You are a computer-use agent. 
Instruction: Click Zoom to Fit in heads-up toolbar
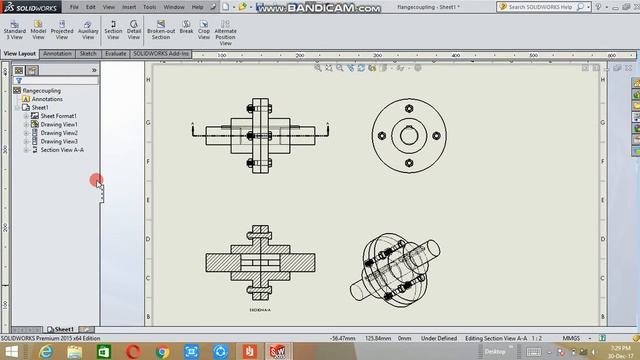318,68
